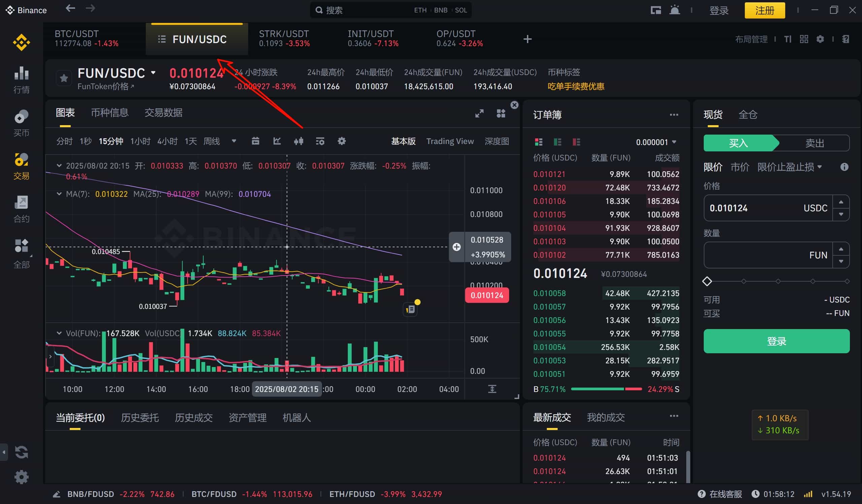
Task: Open order book more options menu
Action: tap(674, 115)
